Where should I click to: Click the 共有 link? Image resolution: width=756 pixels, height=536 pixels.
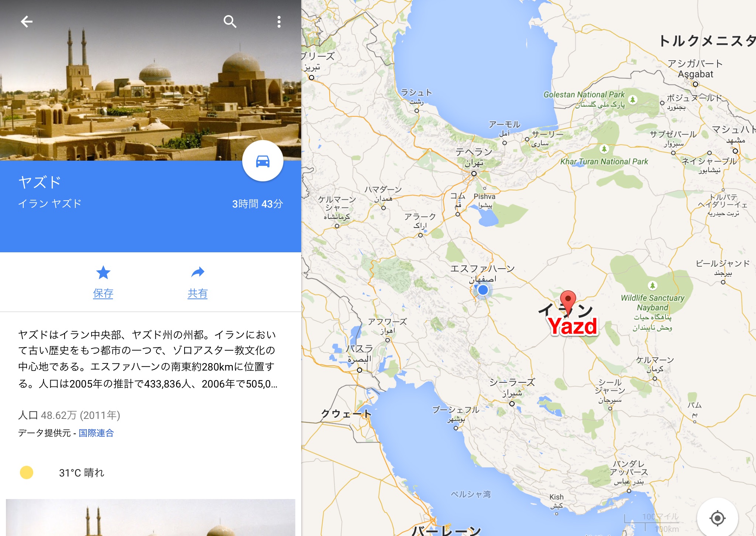tap(197, 293)
